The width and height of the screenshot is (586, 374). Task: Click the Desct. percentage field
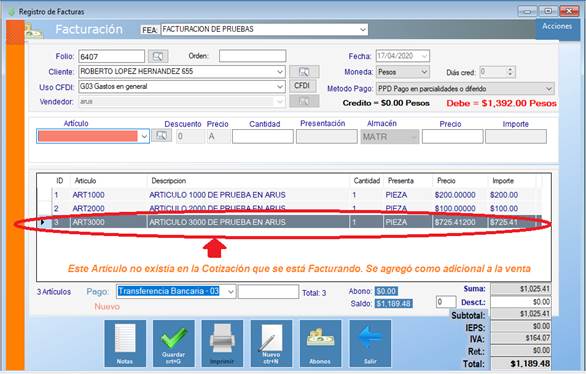pyautogui.click(x=446, y=302)
